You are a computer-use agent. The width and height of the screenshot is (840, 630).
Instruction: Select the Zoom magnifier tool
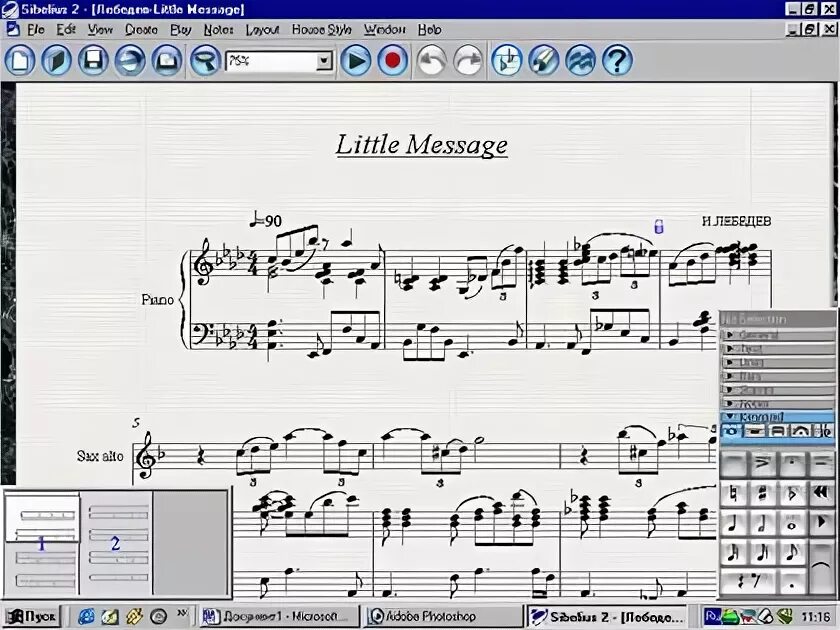206,60
